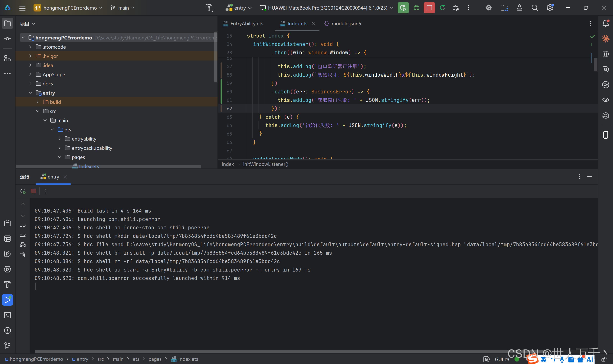613x364 pixels.
Task: Open Run panel options menu
Action: coord(580,177)
